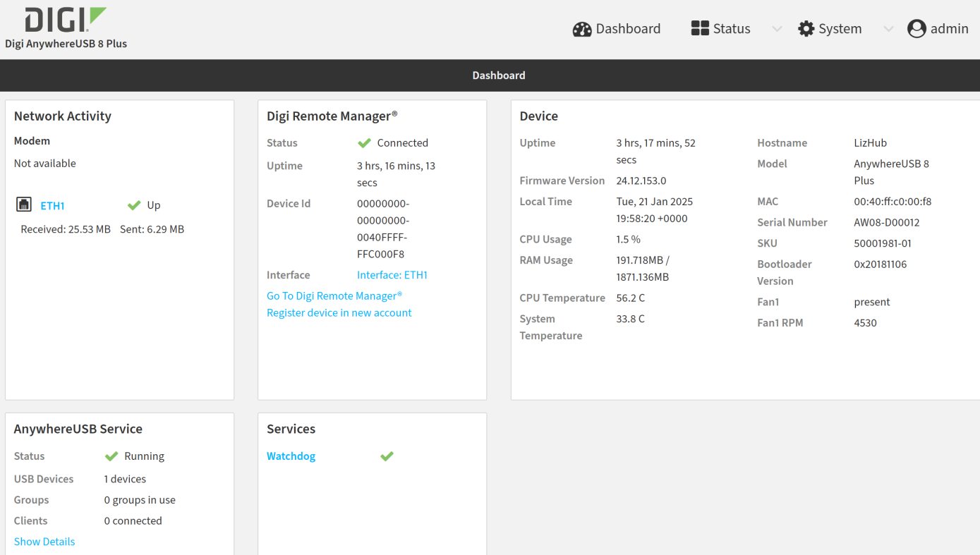
Task: Click the admin user avatar icon
Action: pyautogui.click(x=917, y=29)
